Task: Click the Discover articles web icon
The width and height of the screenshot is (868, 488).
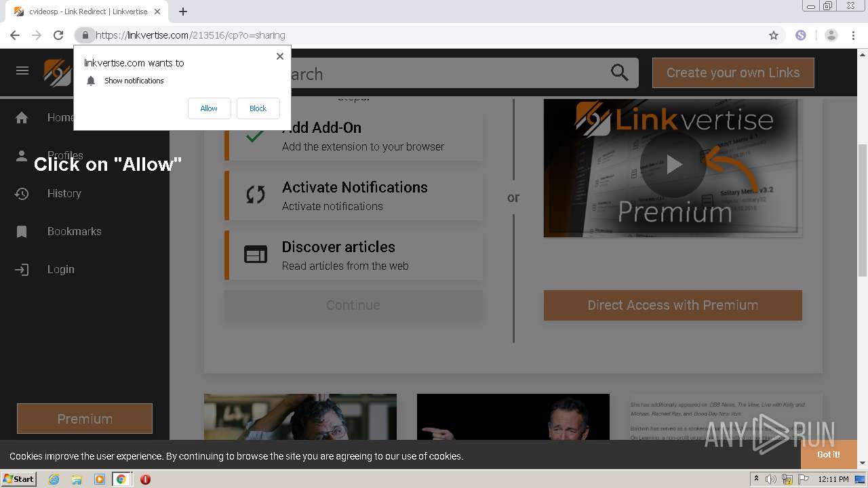Action: point(256,255)
